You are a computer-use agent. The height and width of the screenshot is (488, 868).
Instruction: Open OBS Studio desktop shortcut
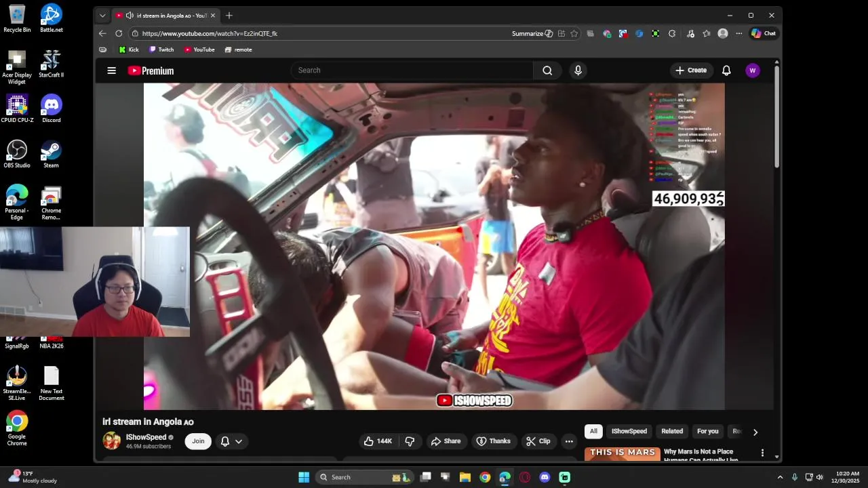(17, 155)
